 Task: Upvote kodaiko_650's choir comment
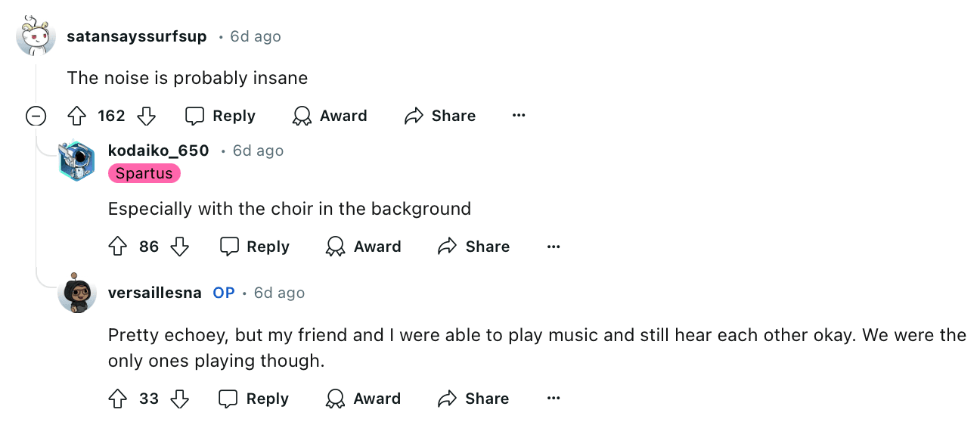tap(118, 247)
